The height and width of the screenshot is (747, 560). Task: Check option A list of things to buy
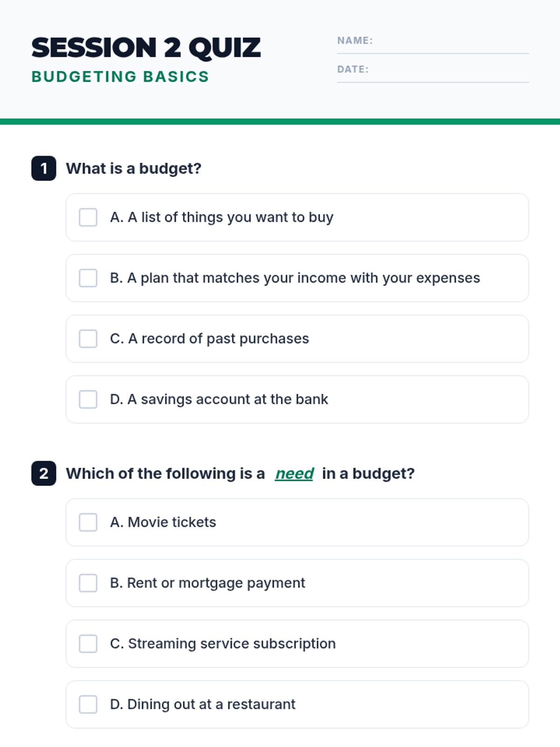(88, 218)
